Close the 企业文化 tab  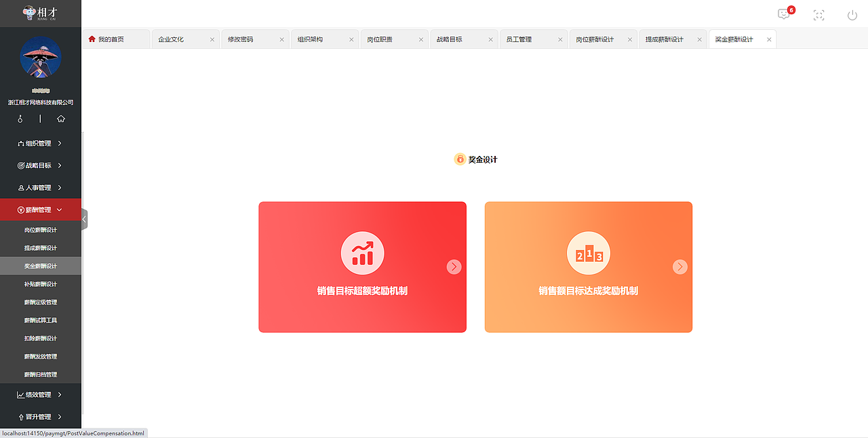(x=212, y=39)
